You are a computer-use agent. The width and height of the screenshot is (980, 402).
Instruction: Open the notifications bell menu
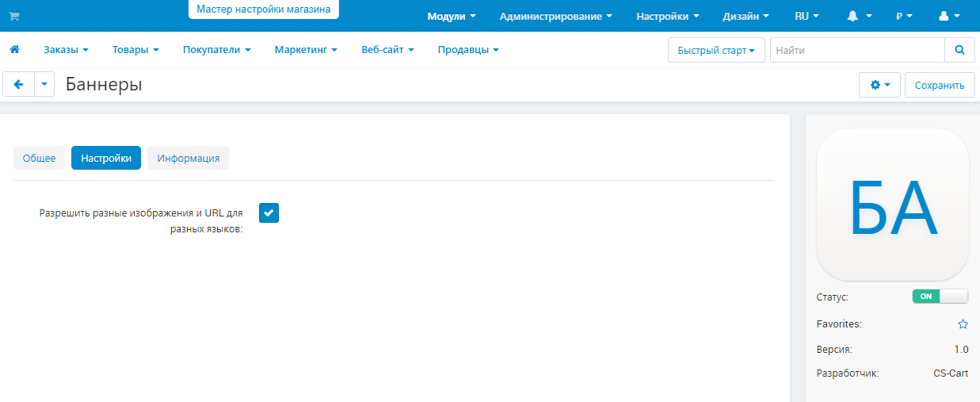pyautogui.click(x=860, y=16)
